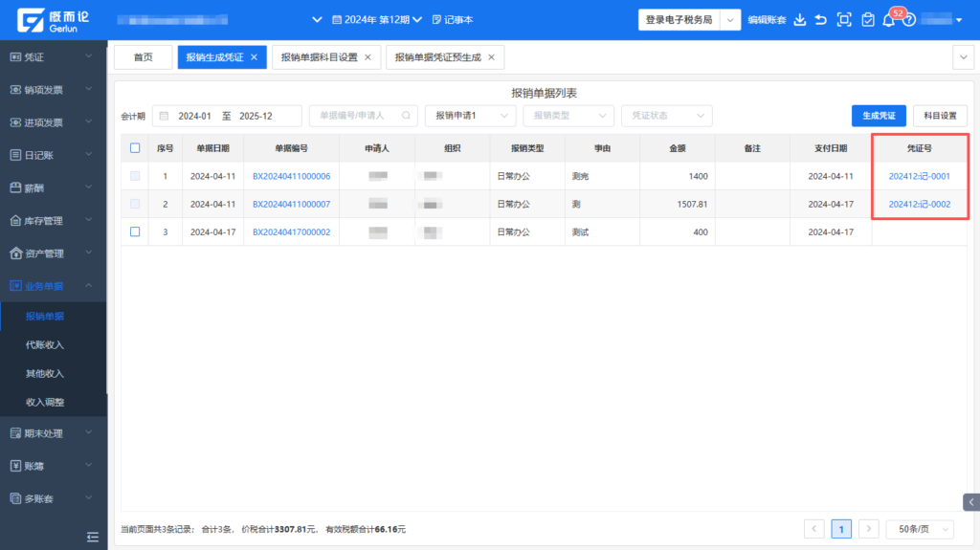Select 代账收入 in the sidebar menu
This screenshot has width=980, height=550.
tap(45, 344)
